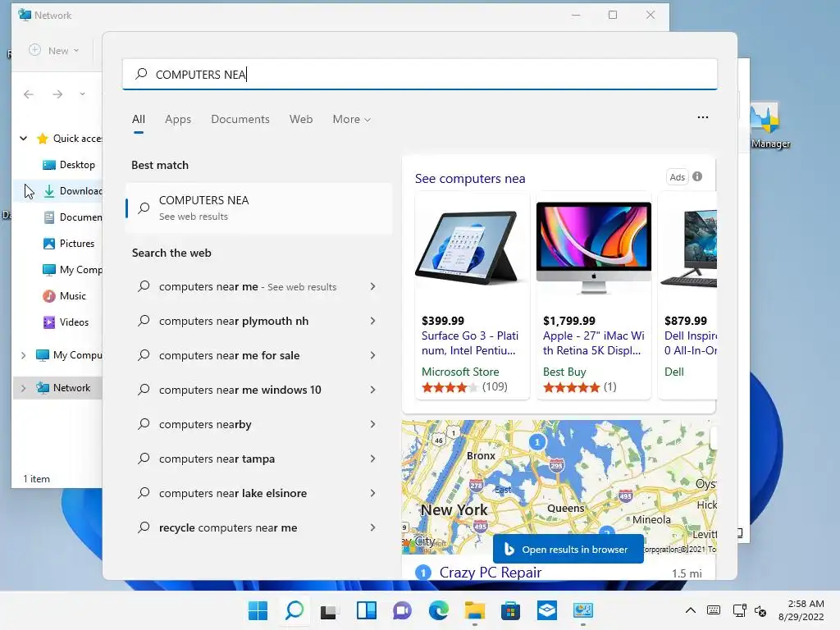Image resolution: width=840 pixels, height=630 pixels.
Task: Open File Explorer from taskbar
Action: coord(475,610)
